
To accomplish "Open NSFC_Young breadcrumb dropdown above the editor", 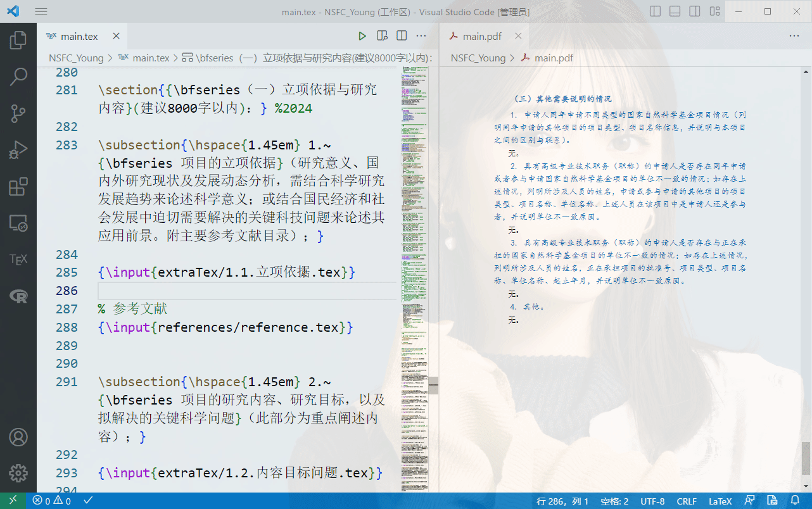I will click(x=76, y=58).
